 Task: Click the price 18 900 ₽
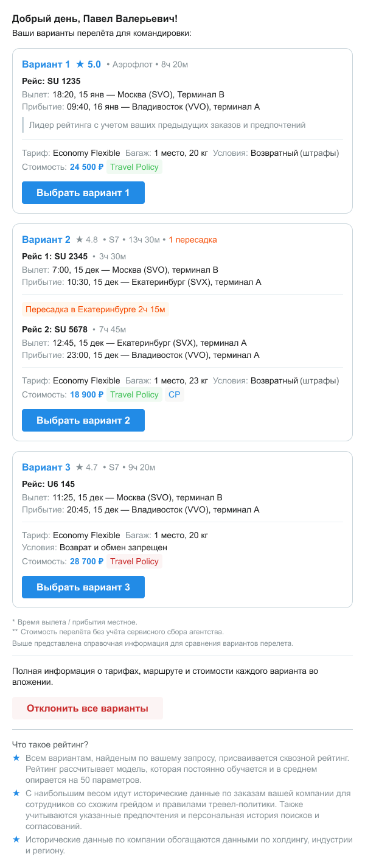tap(87, 394)
